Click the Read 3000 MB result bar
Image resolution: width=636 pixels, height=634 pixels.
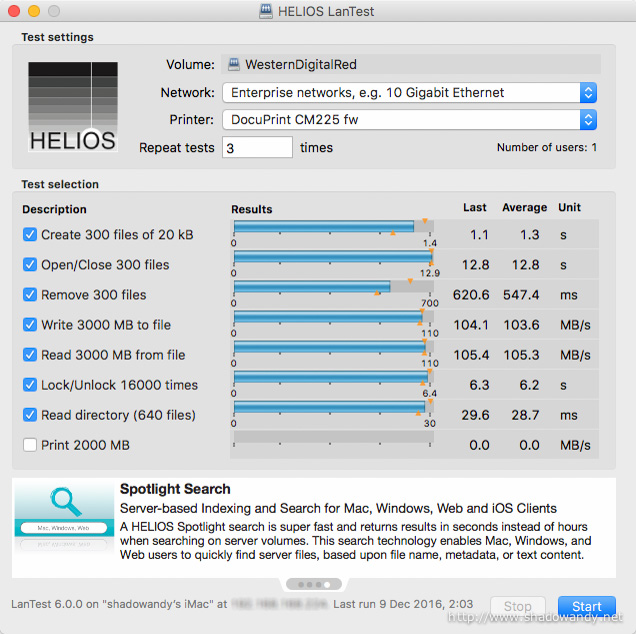point(333,346)
